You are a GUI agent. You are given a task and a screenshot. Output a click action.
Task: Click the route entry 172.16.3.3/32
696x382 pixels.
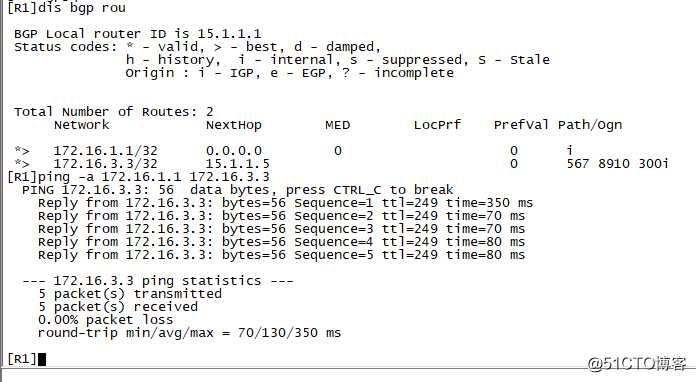(x=106, y=164)
